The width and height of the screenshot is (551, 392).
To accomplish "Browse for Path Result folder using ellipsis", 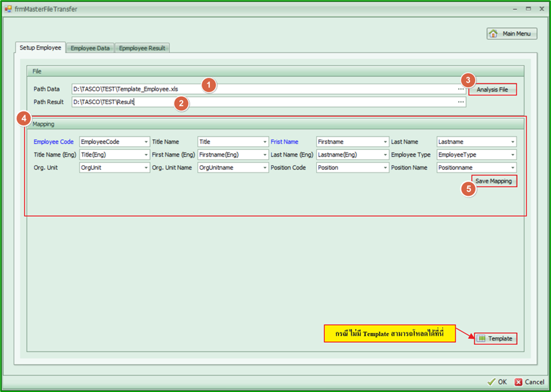I will coord(461,102).
